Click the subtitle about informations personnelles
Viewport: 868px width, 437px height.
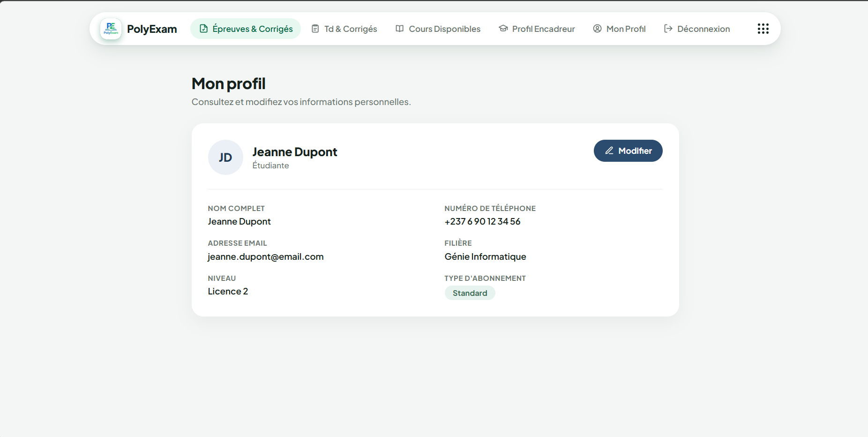coord(301,102)
